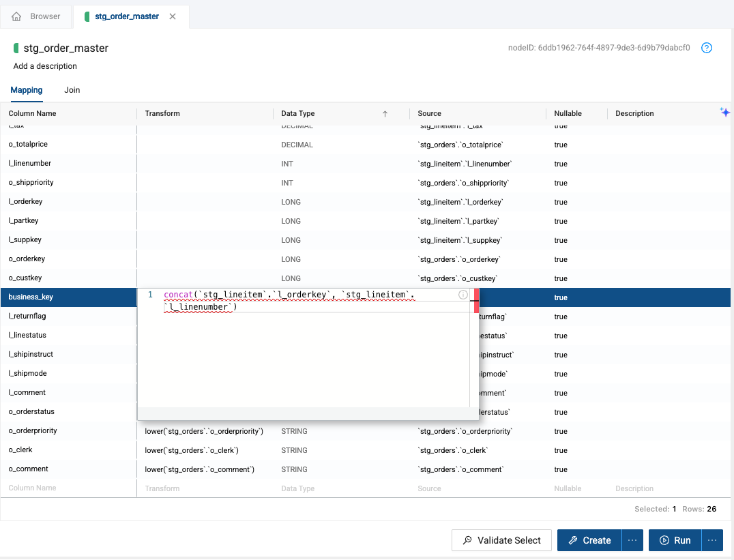The width and height of the screenshot is (734, 560).
Task: Select the l_returnflag column name
Action: pos(27,316)
